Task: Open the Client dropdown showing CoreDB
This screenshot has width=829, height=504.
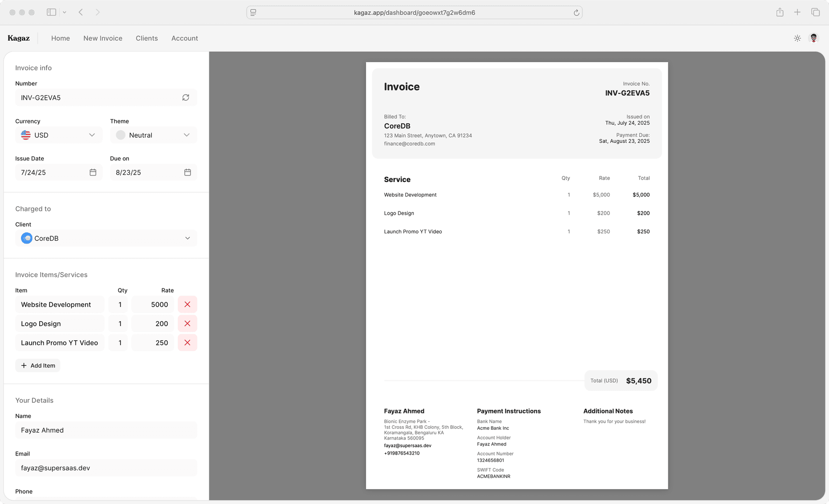Action: tap(106, 238)
